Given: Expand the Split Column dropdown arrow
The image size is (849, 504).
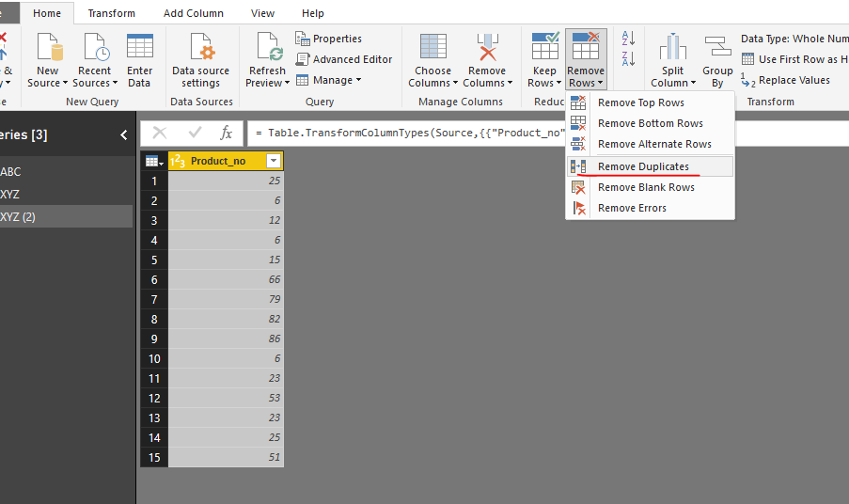Looking at the screenshot, I should coord(693,83).
